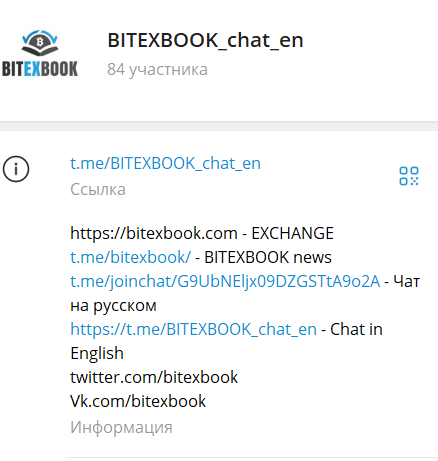Click the word EXCHANGE in description
The height and width of the screenshot is (461, 438).
click(292, 233)
